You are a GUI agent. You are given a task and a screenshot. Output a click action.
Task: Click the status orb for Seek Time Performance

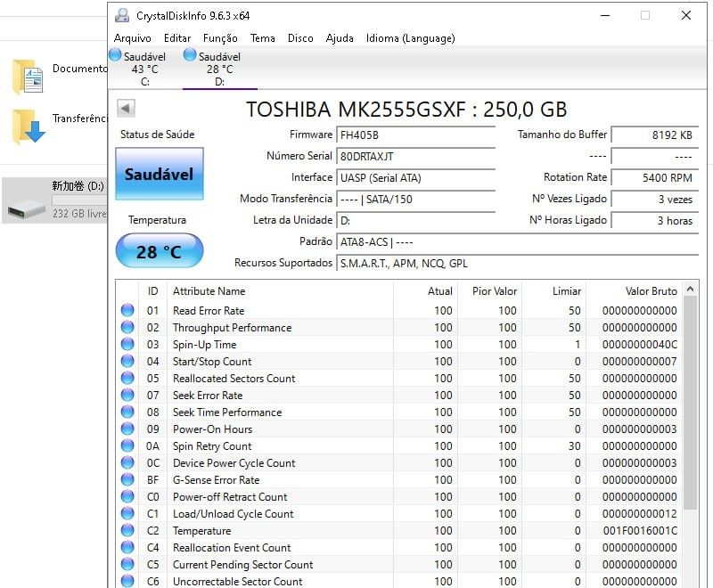point(127,412)
